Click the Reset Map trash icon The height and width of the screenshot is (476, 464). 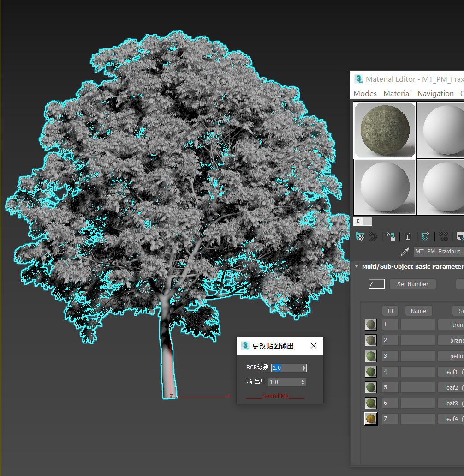408,236
